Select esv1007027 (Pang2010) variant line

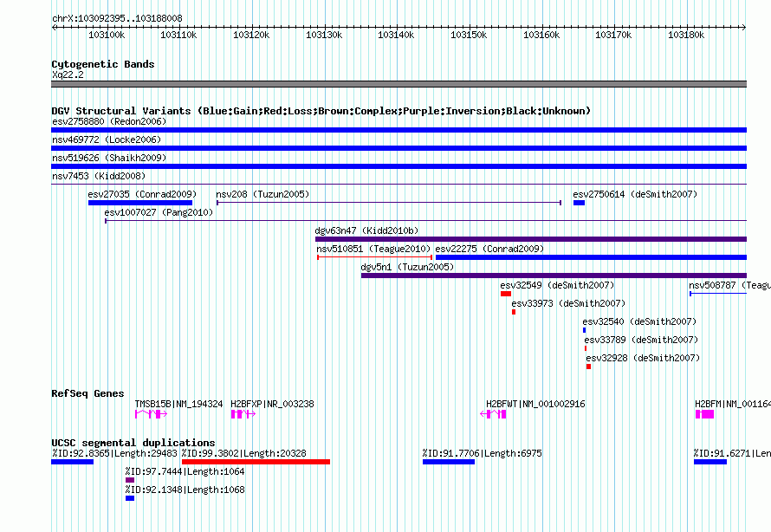pos(426,221)
